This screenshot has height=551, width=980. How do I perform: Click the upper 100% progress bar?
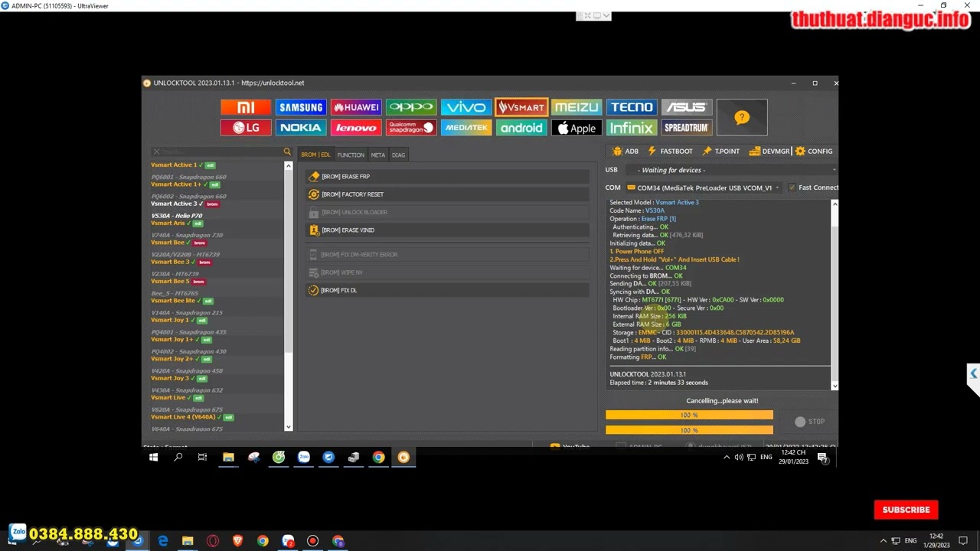pos(689,415)
